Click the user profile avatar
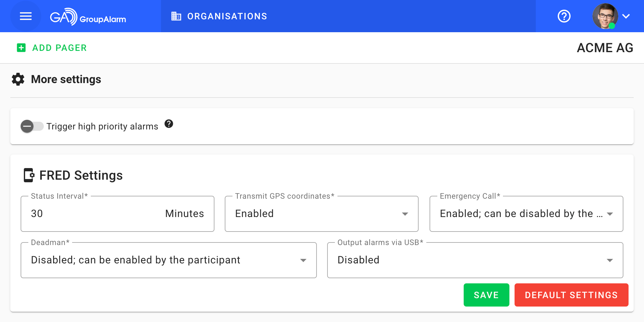The image size is (644, 322). [x=605, y=16]
